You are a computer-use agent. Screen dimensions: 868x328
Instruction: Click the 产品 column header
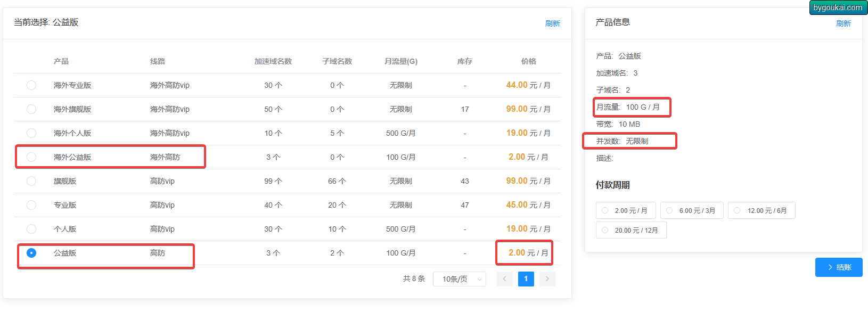61,61
